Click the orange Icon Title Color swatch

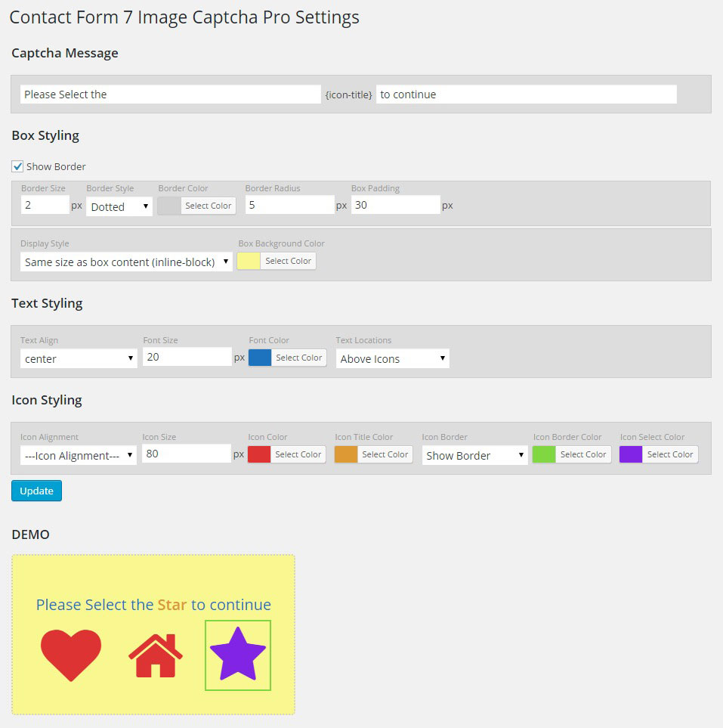pos(346,454)
